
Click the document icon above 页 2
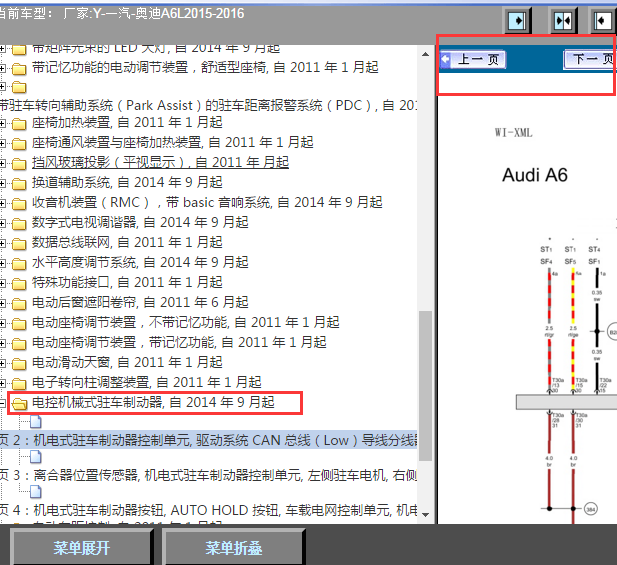[x=36, y=422]
